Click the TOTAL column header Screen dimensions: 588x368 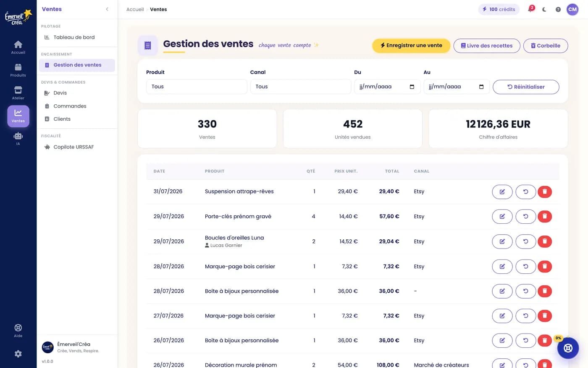pyautogui.click(x=392, y=171)
